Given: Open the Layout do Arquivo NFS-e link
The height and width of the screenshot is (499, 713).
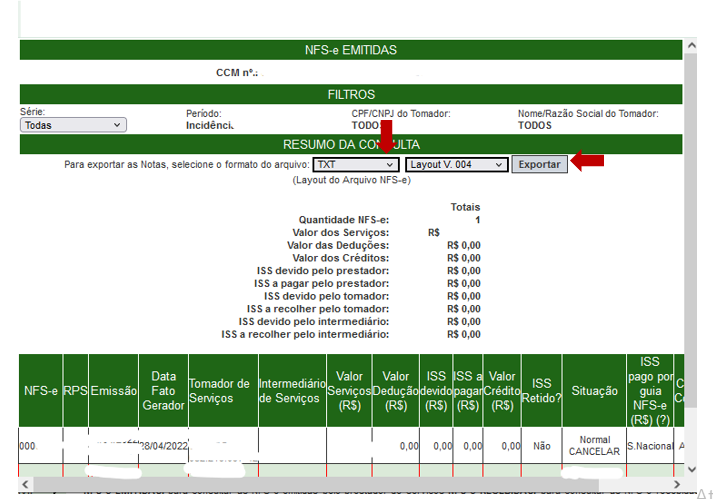Looking at the screenshot, I should [x=351, y=180].
